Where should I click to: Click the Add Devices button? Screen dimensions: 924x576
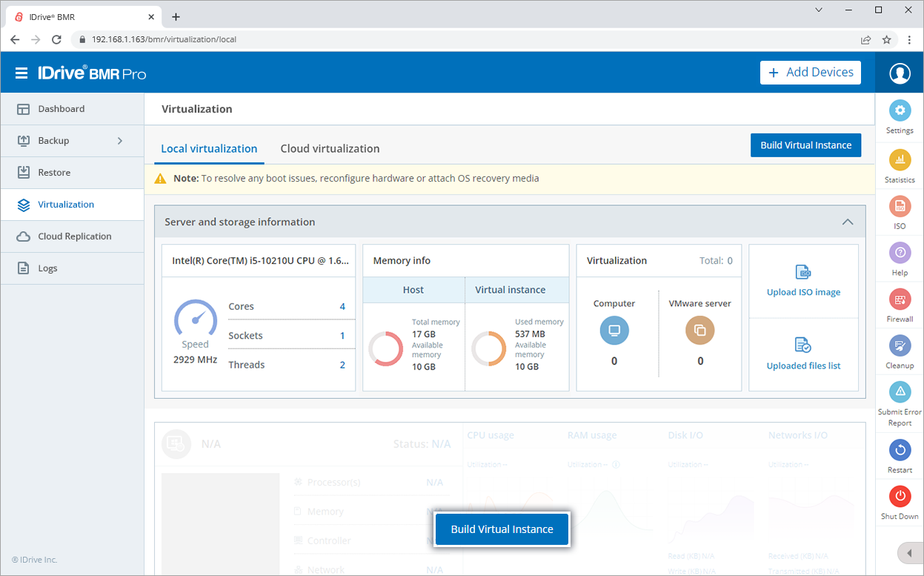[x=811, y=73]
